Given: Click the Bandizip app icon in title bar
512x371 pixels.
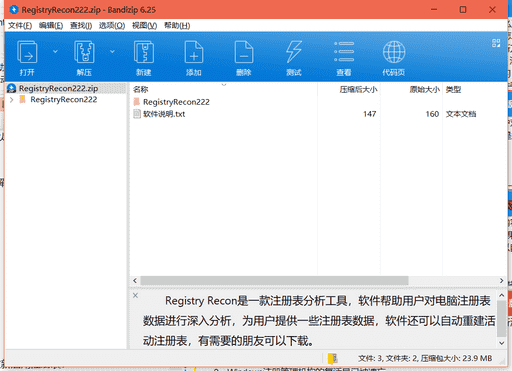Looking at the screenshot, I should (x=14, y=10).
